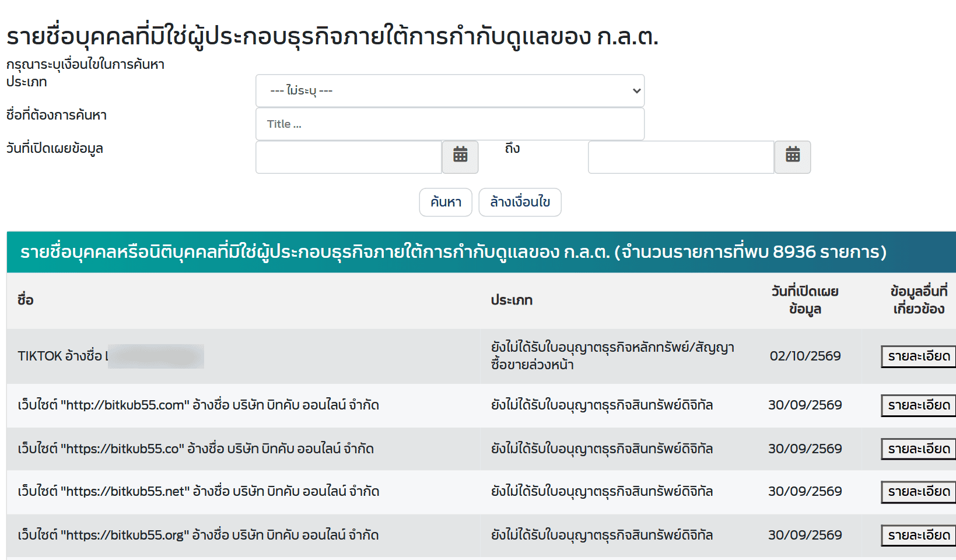Click the 02/10/2569 date cell
This screenshot has width=956, height=560.
pyautogui.click(x=805, y=356)
